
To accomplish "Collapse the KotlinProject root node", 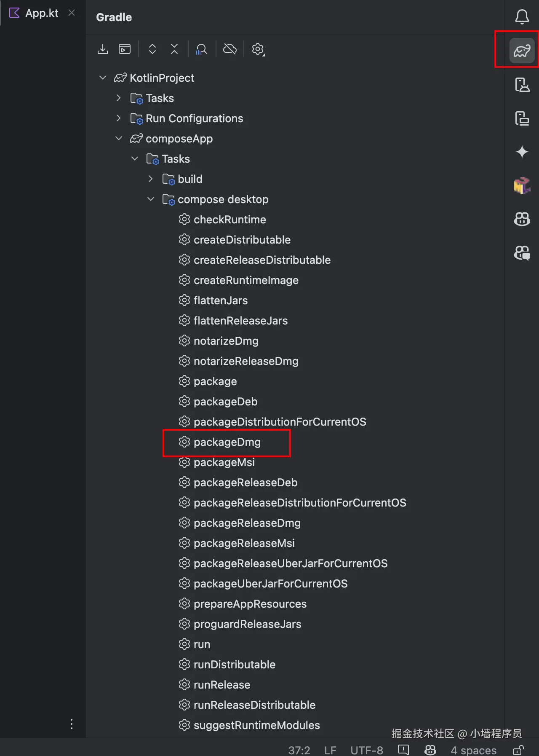I will [103, 78].
